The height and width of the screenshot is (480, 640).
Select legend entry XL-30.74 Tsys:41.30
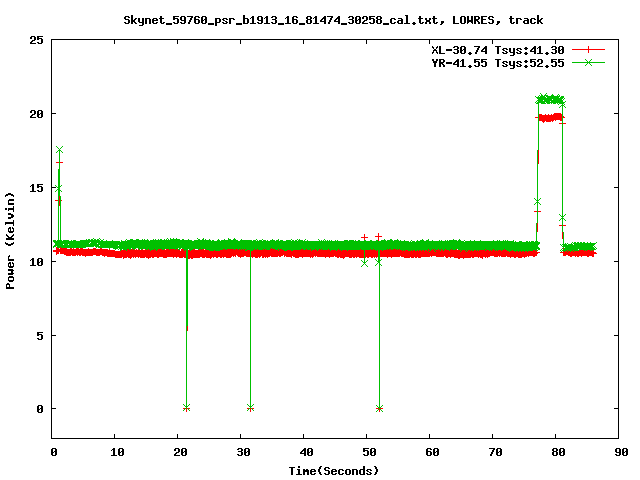pos(498,50)
